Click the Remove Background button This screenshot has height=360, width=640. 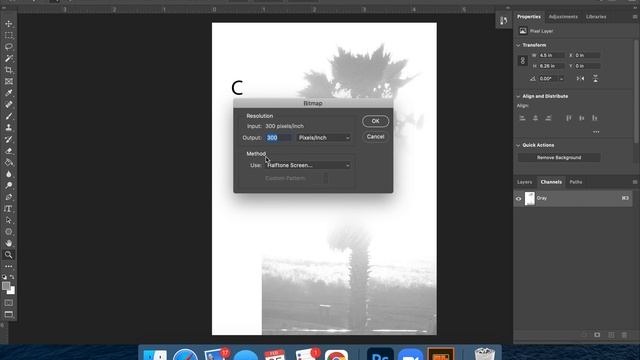(559, 158)
